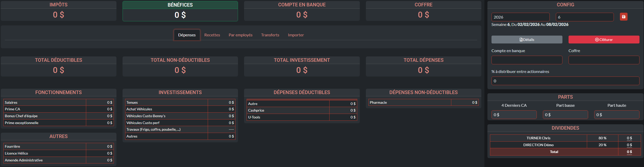Switch to the Recettes tab
The height and width of the screenshot is (167, 644).
pyautogui.click(x=212, y=35)
